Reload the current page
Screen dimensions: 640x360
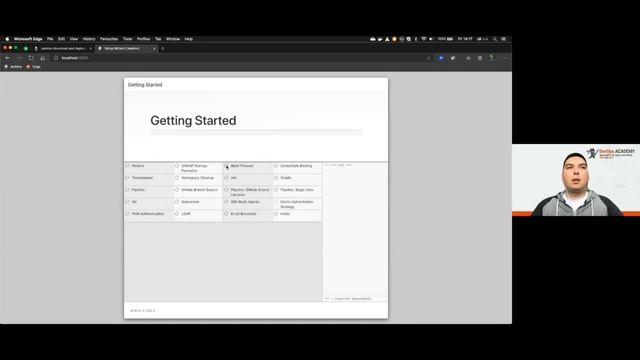point(31,58)
